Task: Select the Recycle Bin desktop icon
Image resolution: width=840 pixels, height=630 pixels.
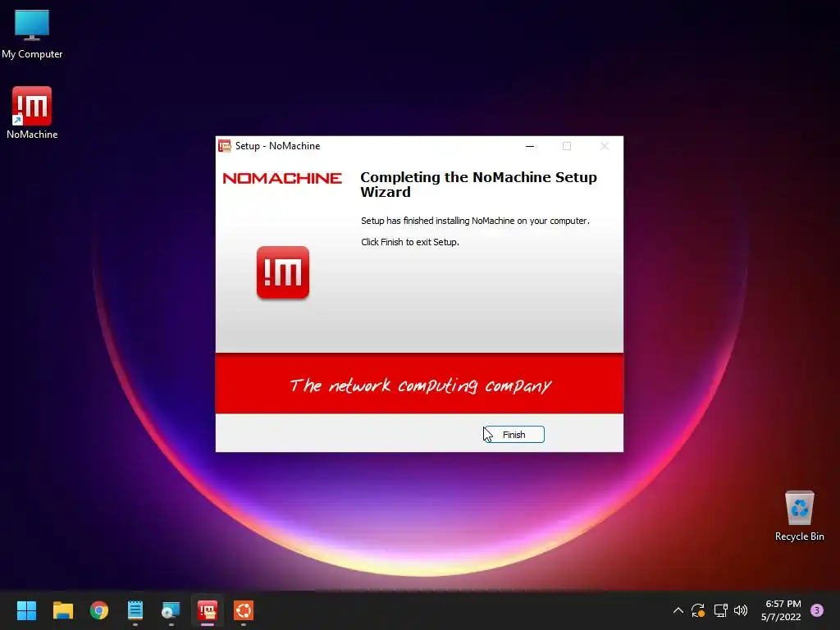Action: [799, 517]
